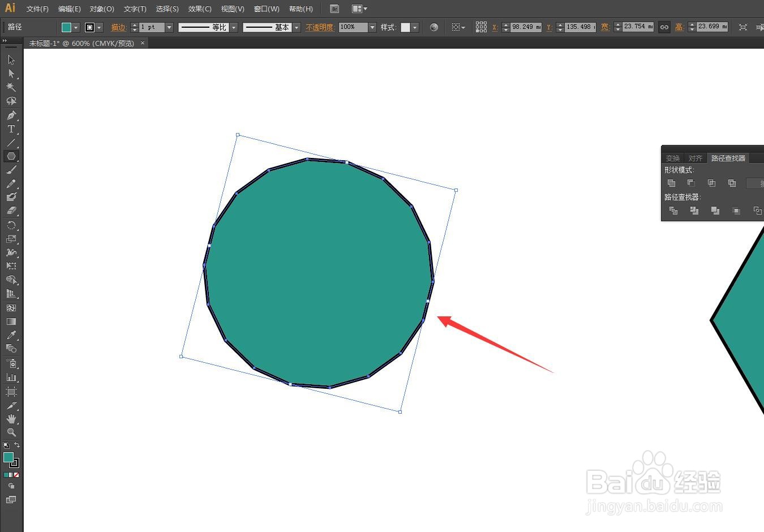Select the Pen tool
764x532 pixels.
11,115
